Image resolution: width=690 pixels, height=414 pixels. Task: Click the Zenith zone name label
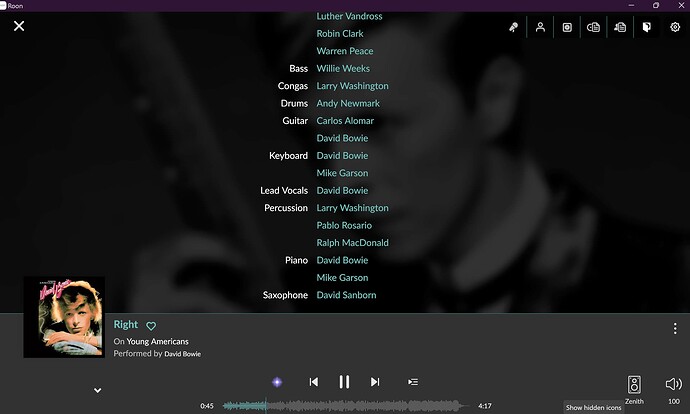point(634,401)
